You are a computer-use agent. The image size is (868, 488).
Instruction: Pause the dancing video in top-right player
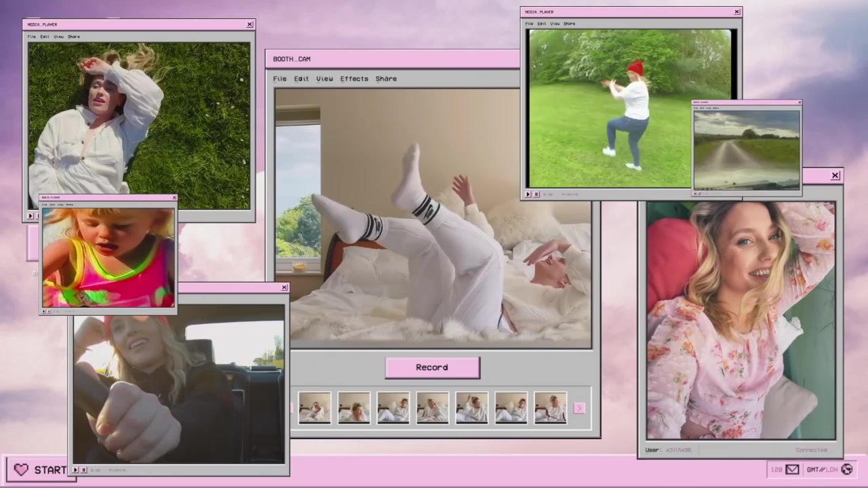[x=536, y=195]
